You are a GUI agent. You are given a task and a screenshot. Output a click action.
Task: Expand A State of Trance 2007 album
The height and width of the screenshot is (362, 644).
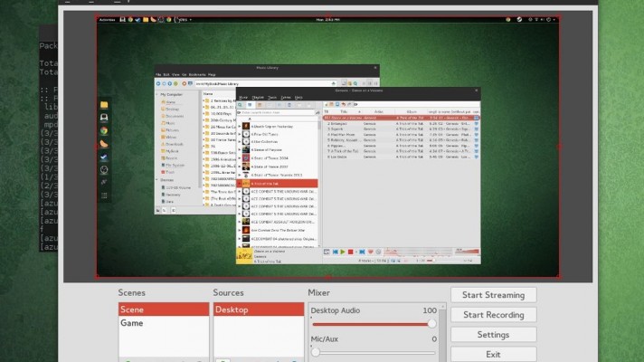pyautogui.click(x=240, y=167)
